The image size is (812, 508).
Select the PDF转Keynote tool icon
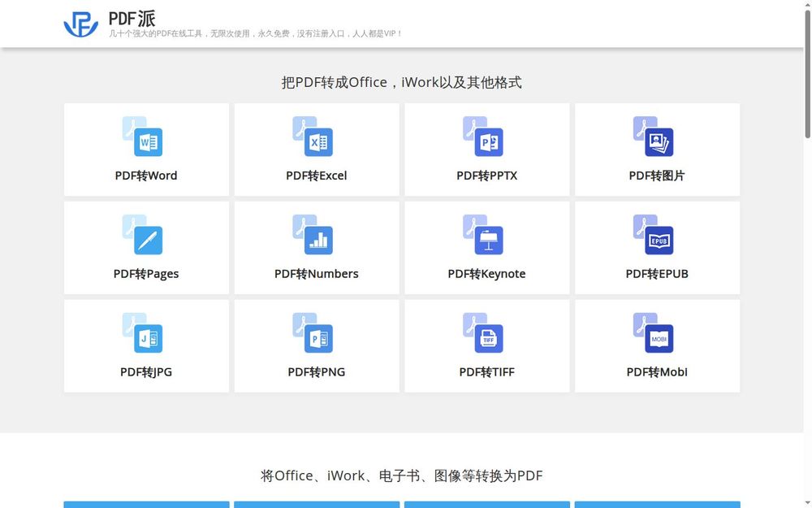pyautogui.click(x=486, y=238)
